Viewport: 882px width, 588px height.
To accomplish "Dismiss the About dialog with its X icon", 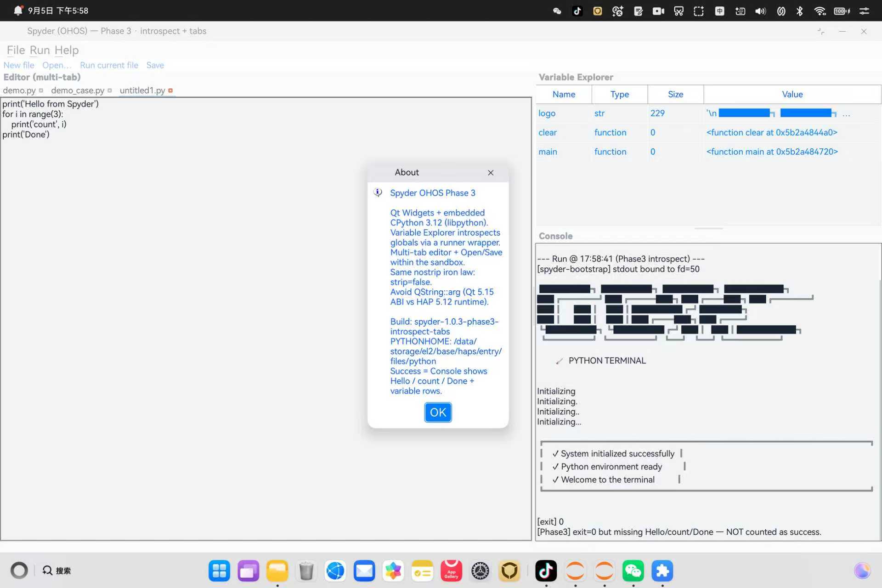I will tap(491, 173).
